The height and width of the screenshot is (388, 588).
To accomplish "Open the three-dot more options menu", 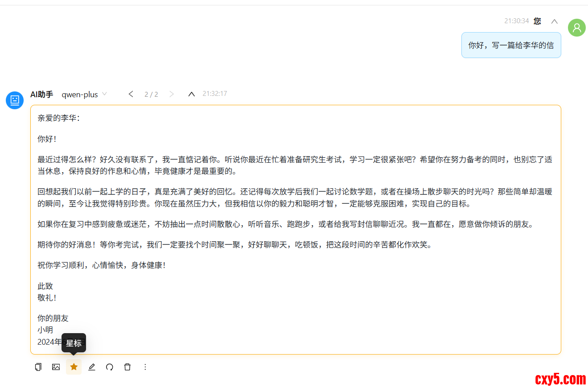I will pyautogui.click(x=145, y=367).
